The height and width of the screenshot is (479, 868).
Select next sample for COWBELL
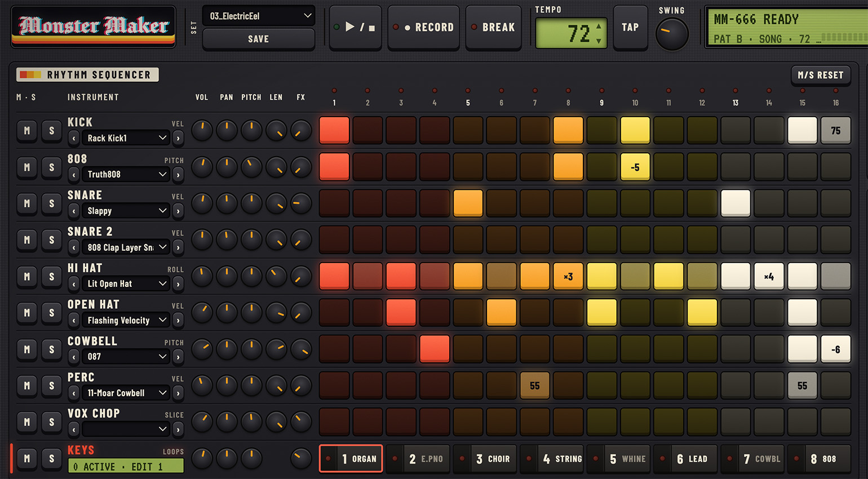coord(178,357)
